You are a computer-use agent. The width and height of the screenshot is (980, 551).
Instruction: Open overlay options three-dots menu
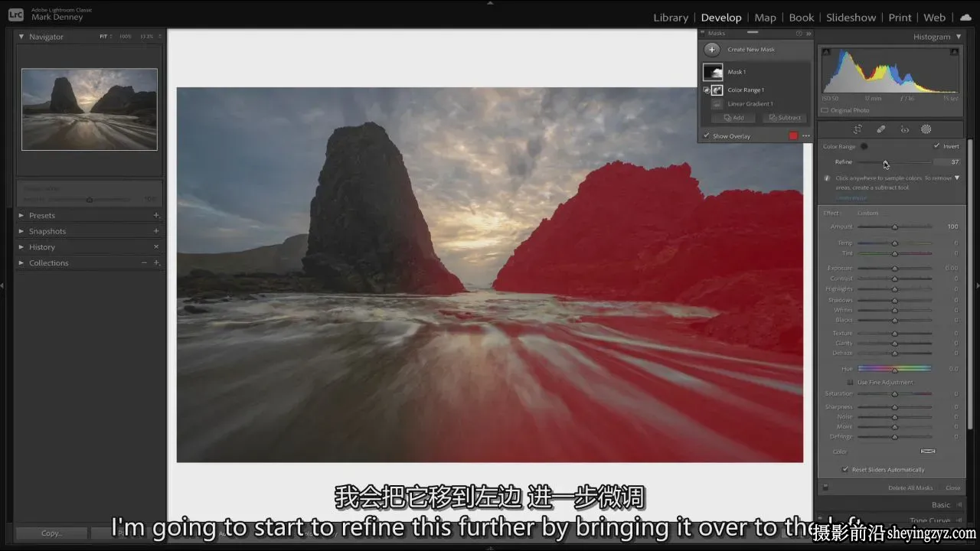[x=805, y=136]
